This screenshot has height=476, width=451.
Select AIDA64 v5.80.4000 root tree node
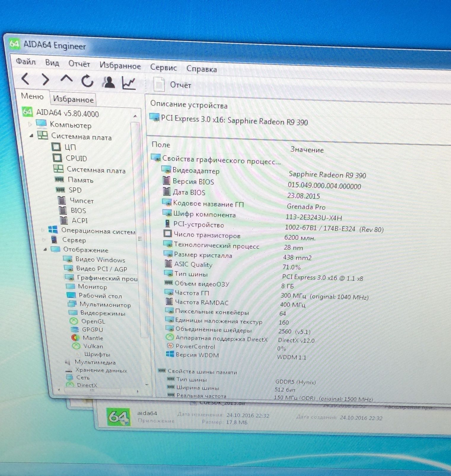(x=61, y=113)
